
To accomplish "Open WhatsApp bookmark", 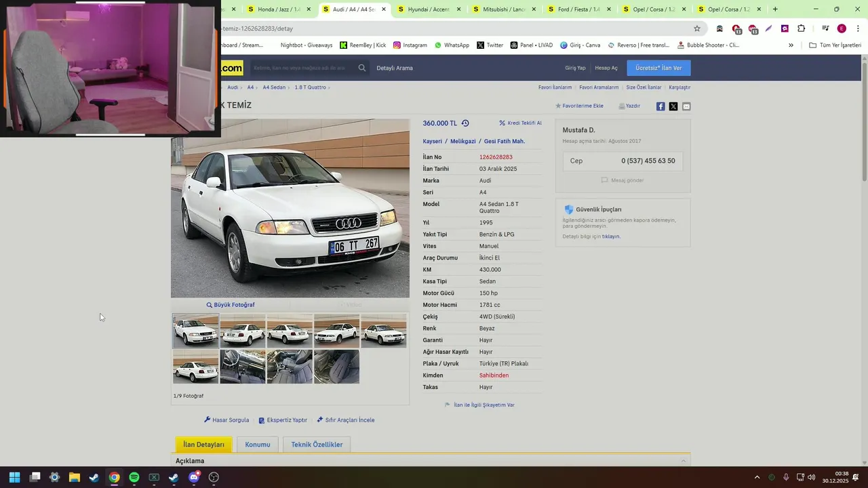I will coord(452,45).
